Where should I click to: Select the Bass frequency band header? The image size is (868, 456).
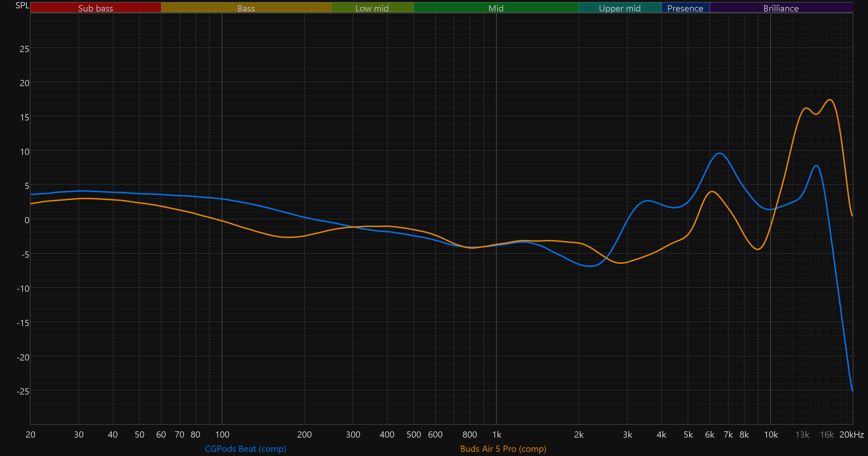[246, 8]
